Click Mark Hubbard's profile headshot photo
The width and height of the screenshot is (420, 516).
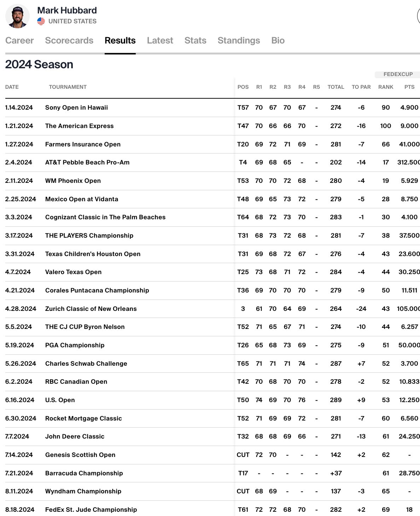tap(17, 16)
